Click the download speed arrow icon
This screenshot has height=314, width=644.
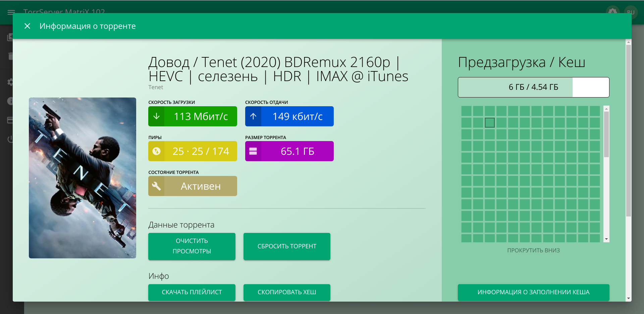coord(156,116)
